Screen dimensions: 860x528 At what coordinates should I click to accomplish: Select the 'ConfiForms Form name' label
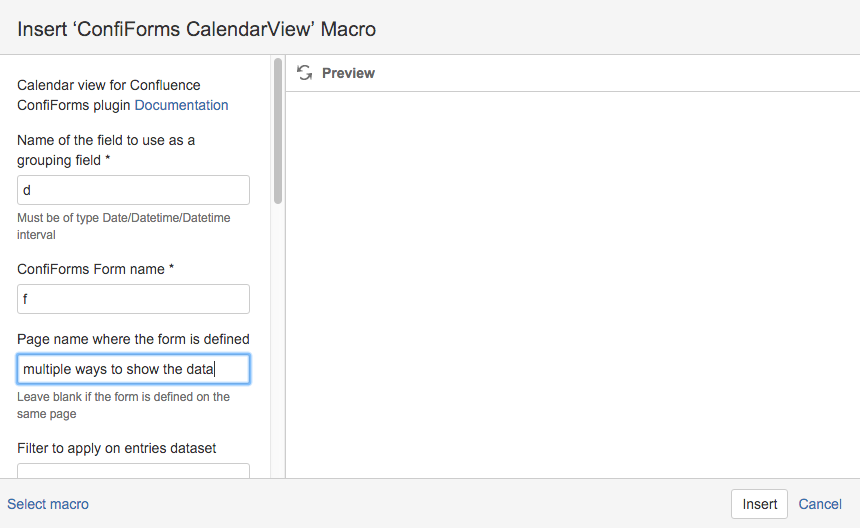[x=95, y=269]
